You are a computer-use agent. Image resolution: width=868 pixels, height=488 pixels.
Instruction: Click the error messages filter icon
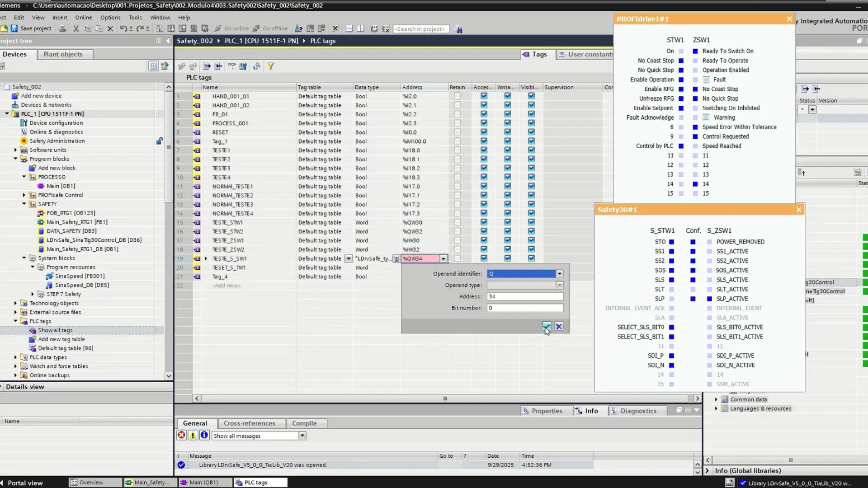pyautogui.click(x=181, y=435)
